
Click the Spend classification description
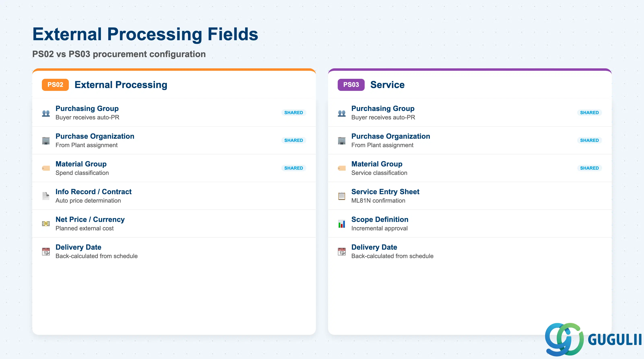[82, 173]
